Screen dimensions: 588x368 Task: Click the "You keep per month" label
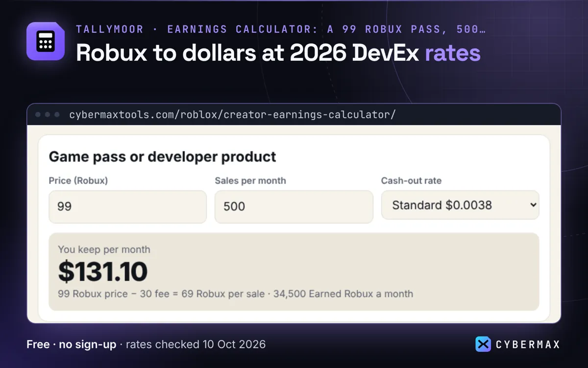[x=104, y=249]
